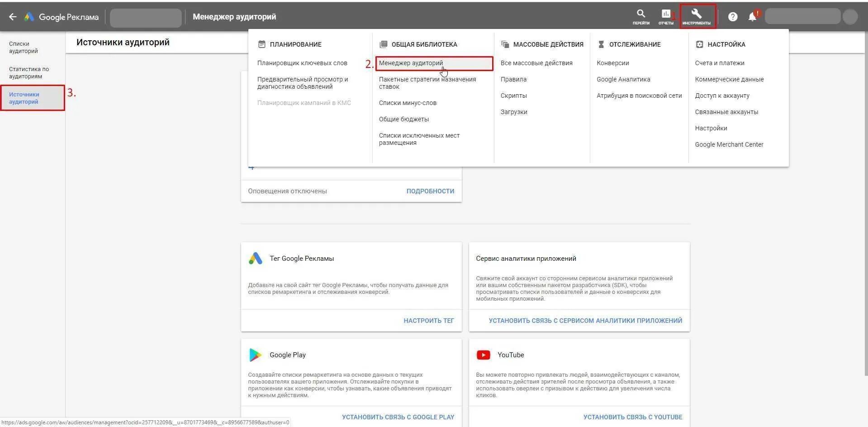Open Счета и платежи
This screenshot has height=427, width=868.
[x=720, y=63]
